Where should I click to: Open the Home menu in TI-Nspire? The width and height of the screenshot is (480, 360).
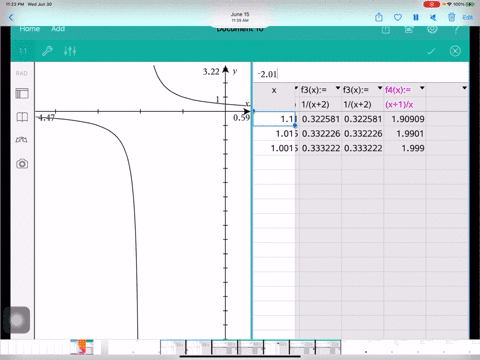30,29
